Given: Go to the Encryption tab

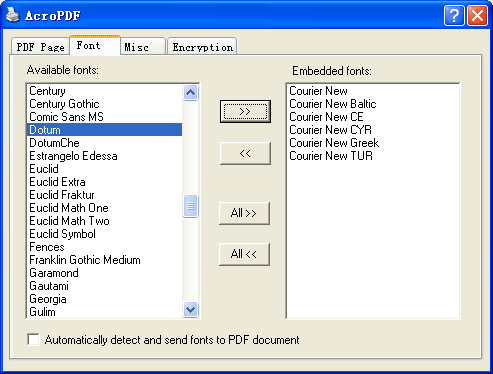Looking at the screenshot, I should pyautogui.click(x=202, y=47).
